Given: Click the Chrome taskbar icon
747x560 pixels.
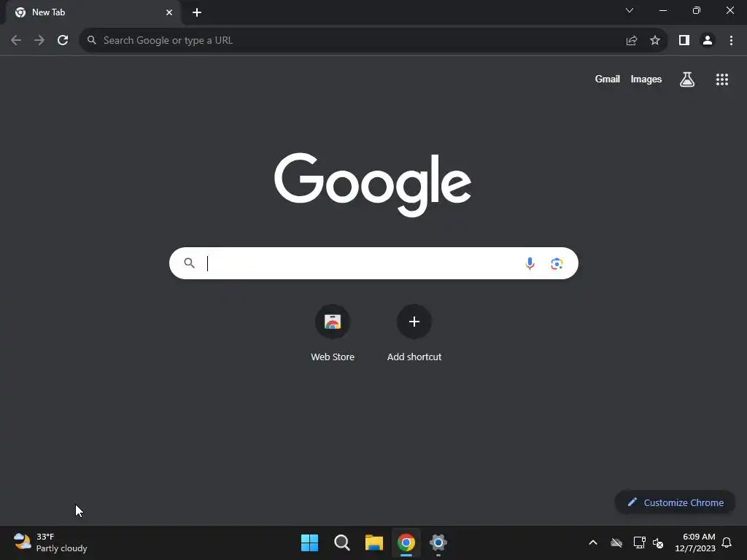Looking at the screenshot, I should click(406, 542).
